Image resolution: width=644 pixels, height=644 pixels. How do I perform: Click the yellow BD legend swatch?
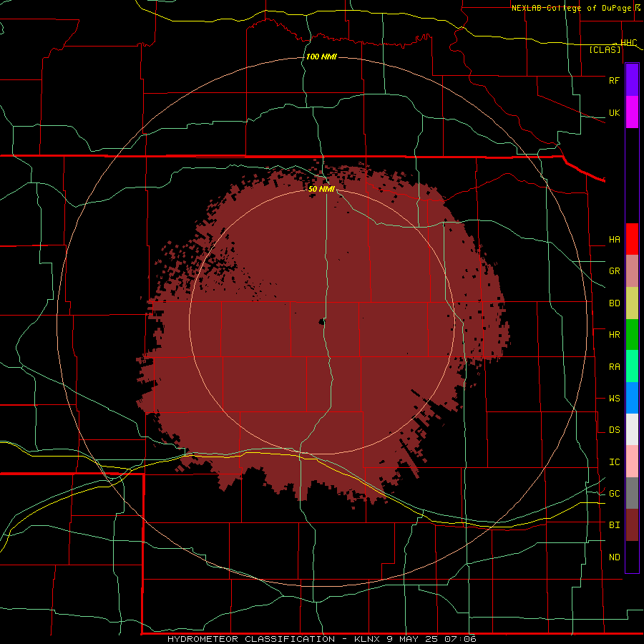click(632, 303)
